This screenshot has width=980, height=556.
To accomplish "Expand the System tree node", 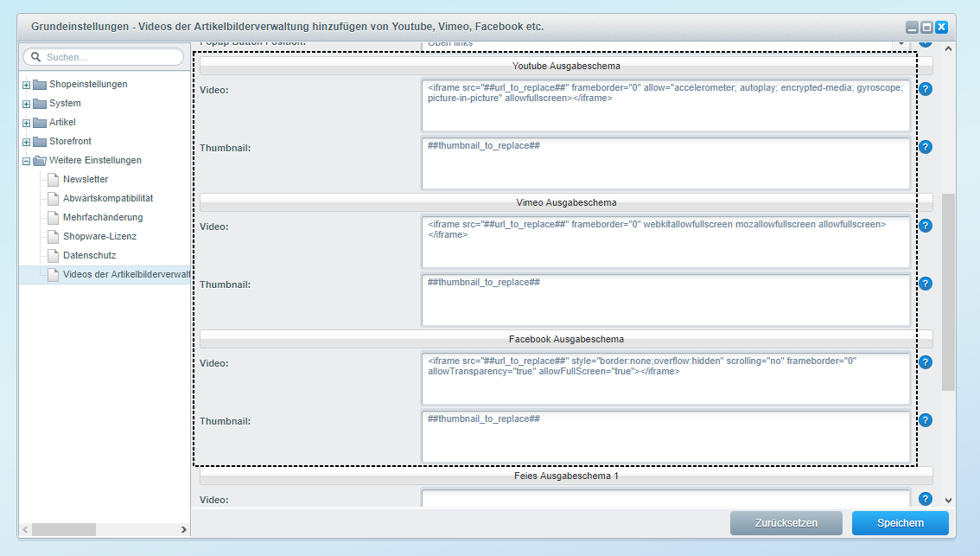I will point(26,104).
